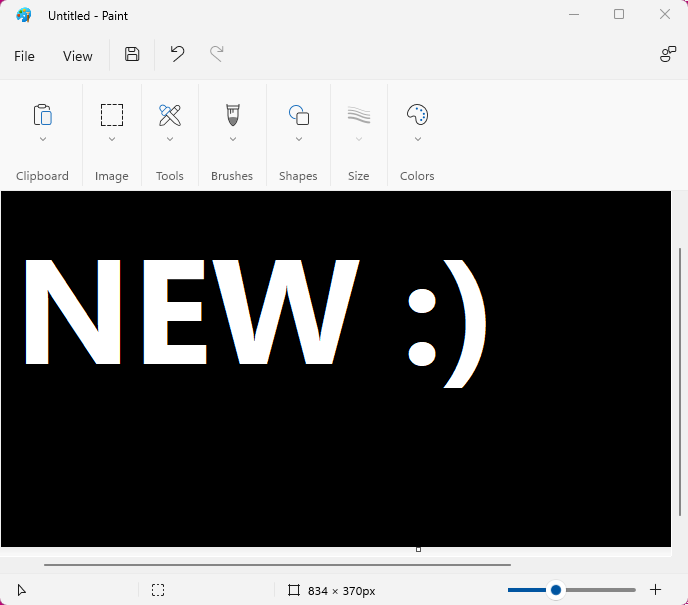Open the Colors palette icon
The image size is (688, 605).
pyautogui.click(x=417, y=114)
